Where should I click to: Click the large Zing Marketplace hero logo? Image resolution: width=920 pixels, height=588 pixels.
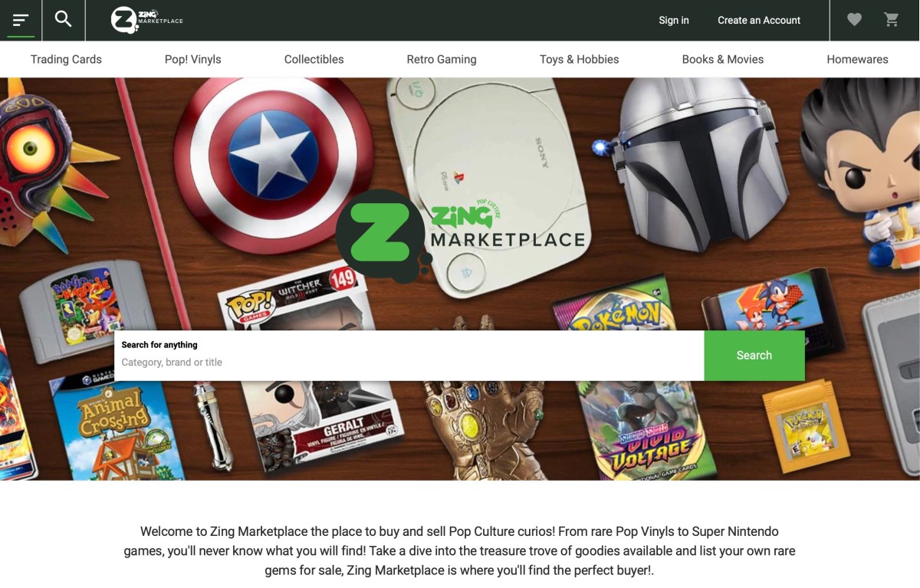point(461,237)
